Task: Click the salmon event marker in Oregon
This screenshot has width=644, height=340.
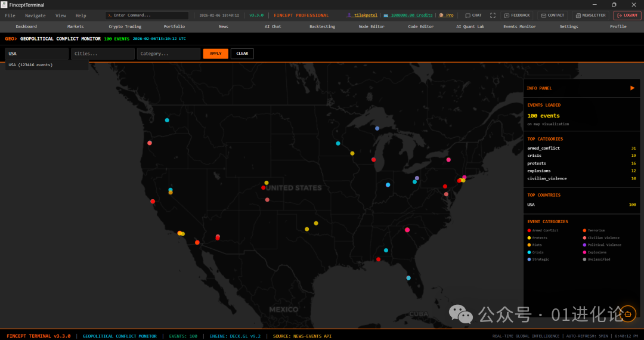Action: click(x=150, y=143)
